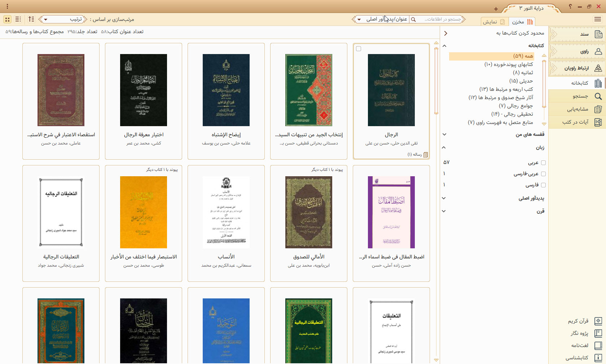Open the three-dot options menu at top left
The height and width of the screenshot is (364, 606).
click(x=7, y=6)
